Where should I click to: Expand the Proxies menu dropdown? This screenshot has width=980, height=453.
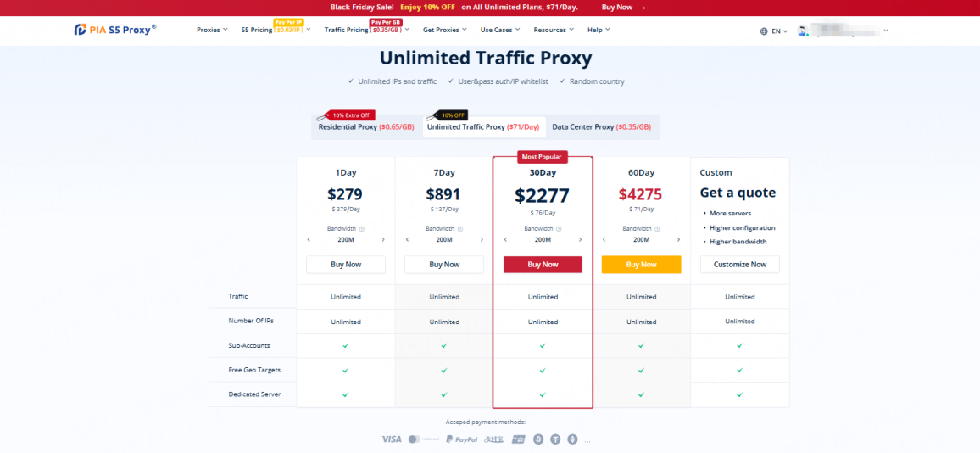212,30
